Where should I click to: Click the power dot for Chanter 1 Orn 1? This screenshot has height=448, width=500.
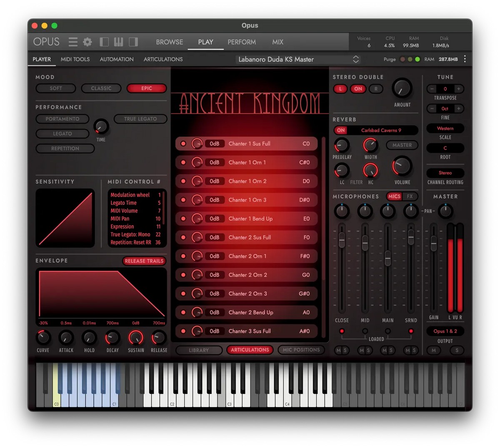click(x=183, y=162)
